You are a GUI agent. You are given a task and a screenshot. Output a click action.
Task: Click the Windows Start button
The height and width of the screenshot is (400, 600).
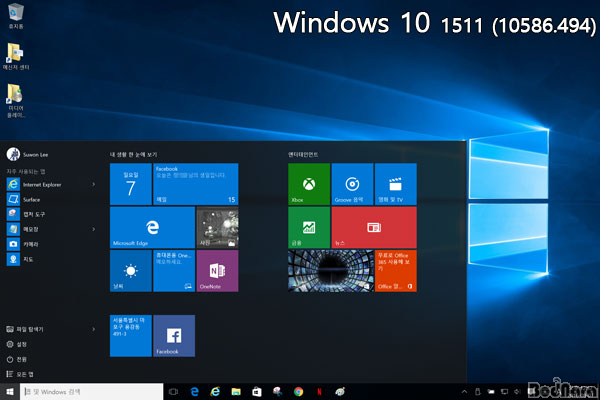pyautogui.click(x=10, y=392)
